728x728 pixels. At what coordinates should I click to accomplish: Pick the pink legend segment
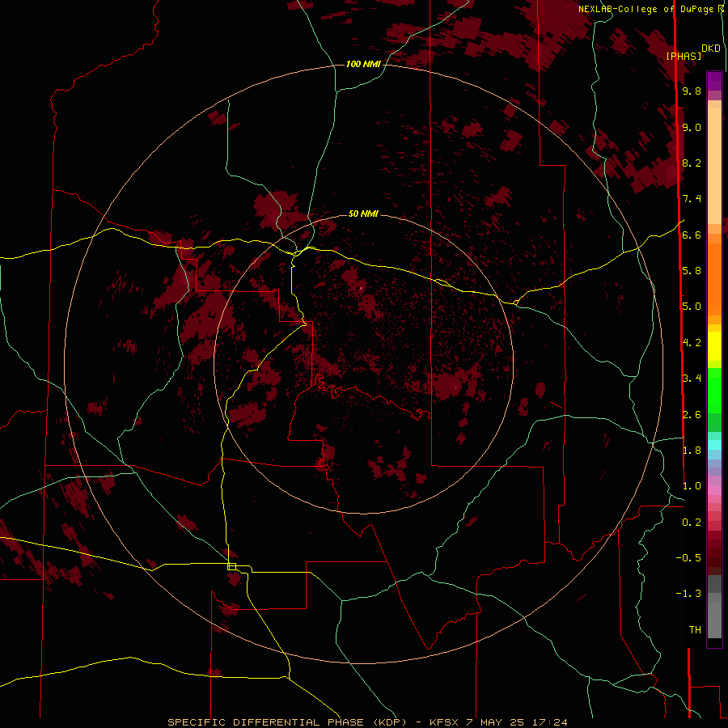[x=714, y=490]
